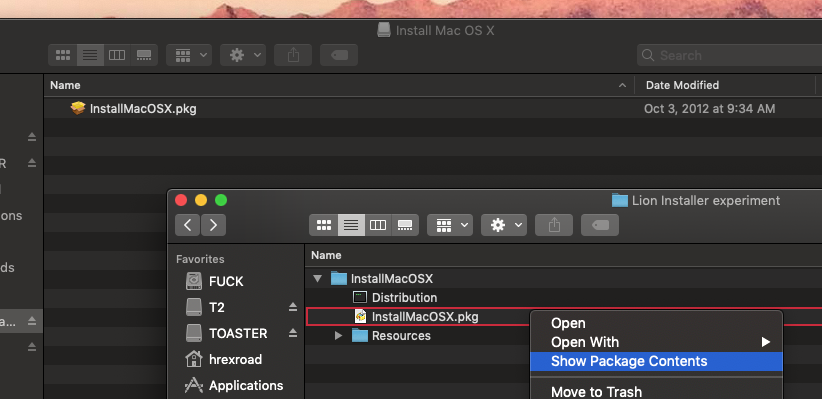Screen dimensions: 822x399
Task: Switch to list view in Install Mac OS X window
Action: (x=90, y=55)
